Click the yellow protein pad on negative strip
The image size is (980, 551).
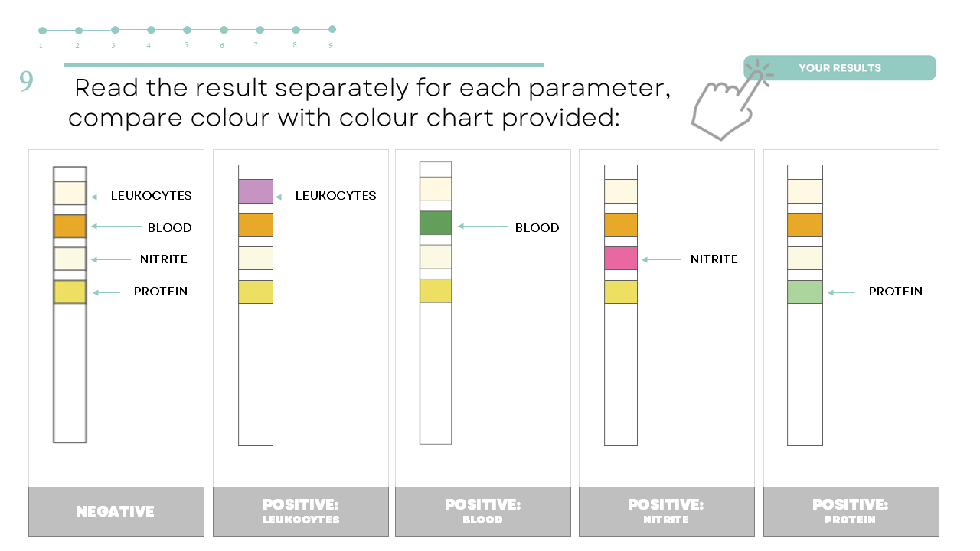coord(70,292)
